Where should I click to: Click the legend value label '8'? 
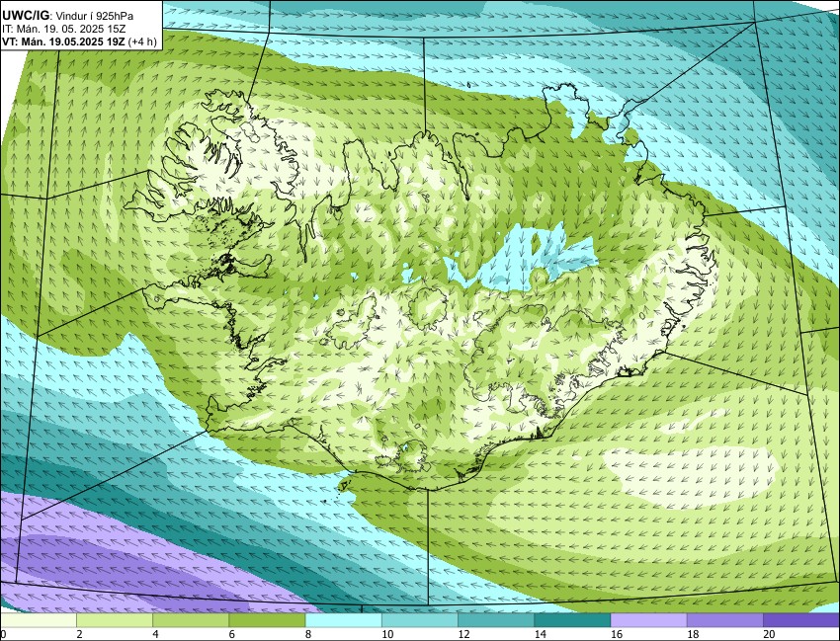pos(308,634)
